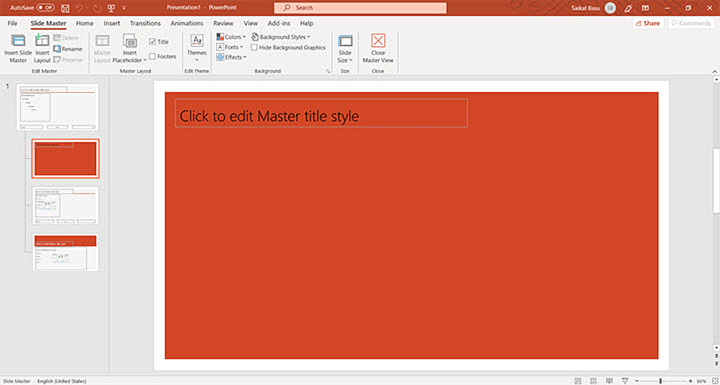This screenshot has height=385, width=720.
Task: Click the zoom out minus button
Action: [x=637, y=381]
